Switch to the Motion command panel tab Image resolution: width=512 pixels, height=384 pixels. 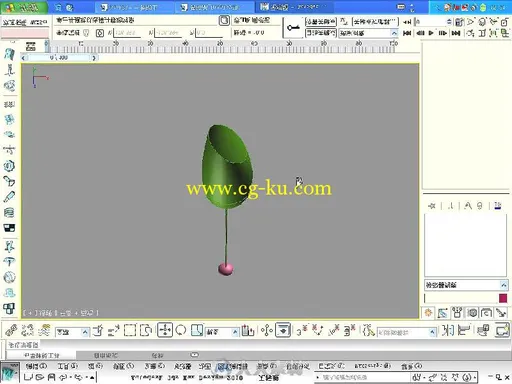472,313
